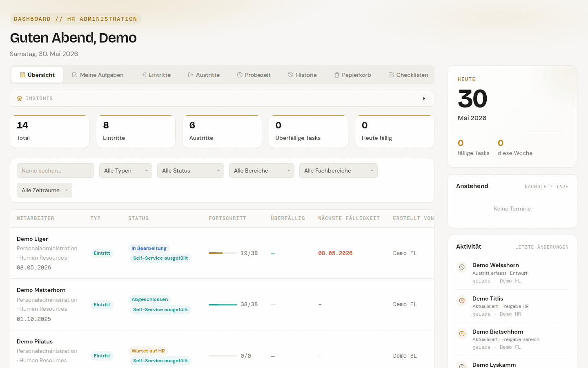Click clock icon beside Demo Titlis activity

[x=462, y=301]
